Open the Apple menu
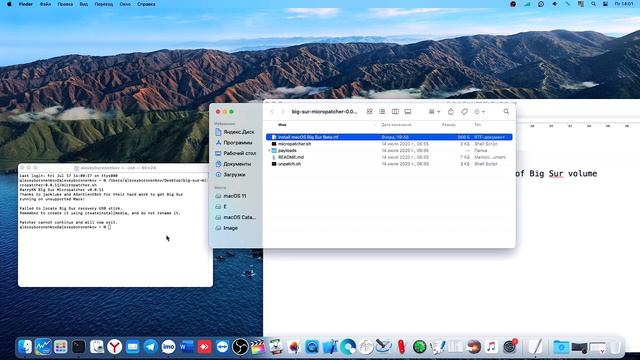 pyautogui.click(x=9, y=4)
